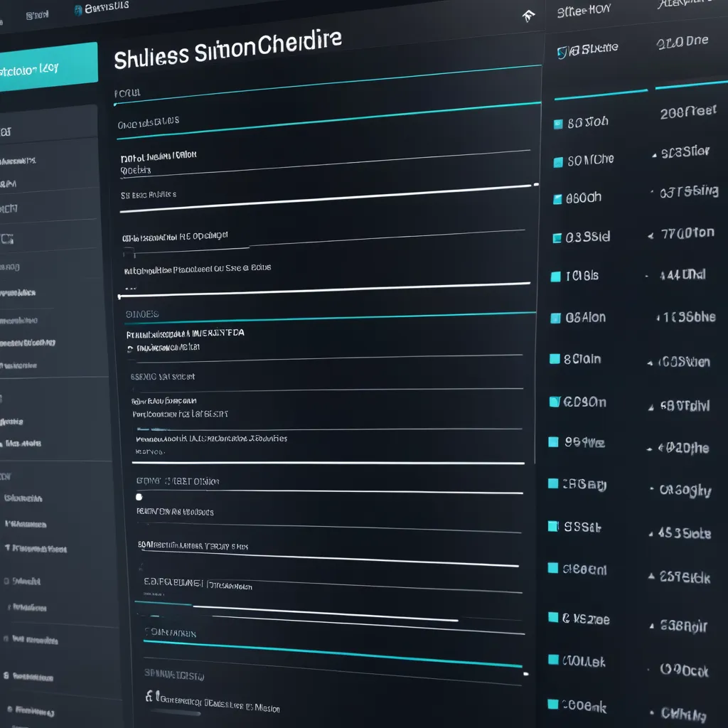Image resolution: width=728 pixels, height=728 pixels.
Task: Toggle the cyan checkbox next to '03 3Sid'
Action: pos(557,238)
